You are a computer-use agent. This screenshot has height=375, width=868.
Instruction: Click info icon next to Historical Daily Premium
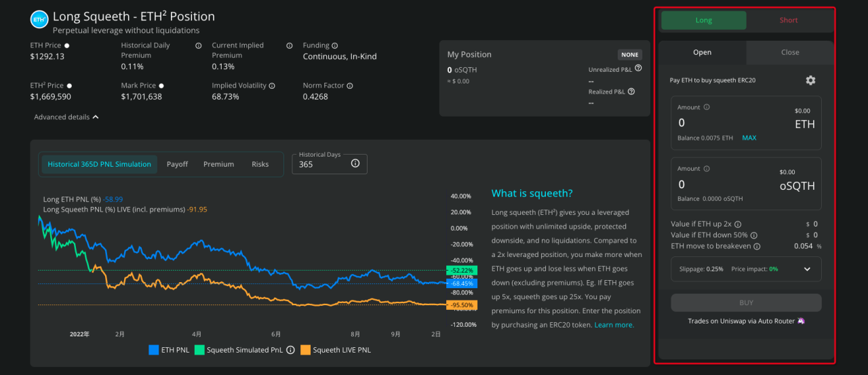[x=199, y=45]
